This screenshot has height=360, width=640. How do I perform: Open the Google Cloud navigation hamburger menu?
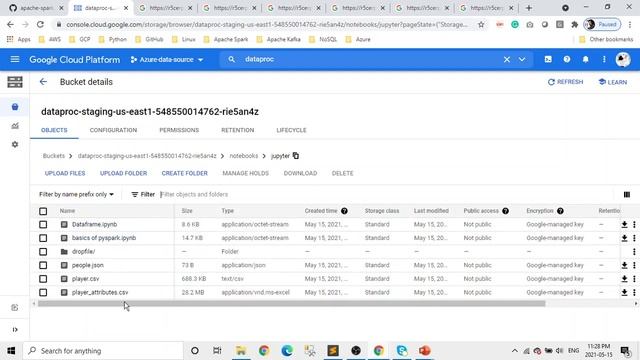[15, 60]
